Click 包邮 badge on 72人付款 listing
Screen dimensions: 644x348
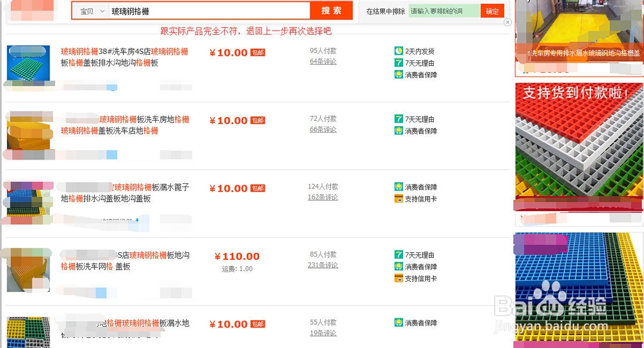point(258,120)
